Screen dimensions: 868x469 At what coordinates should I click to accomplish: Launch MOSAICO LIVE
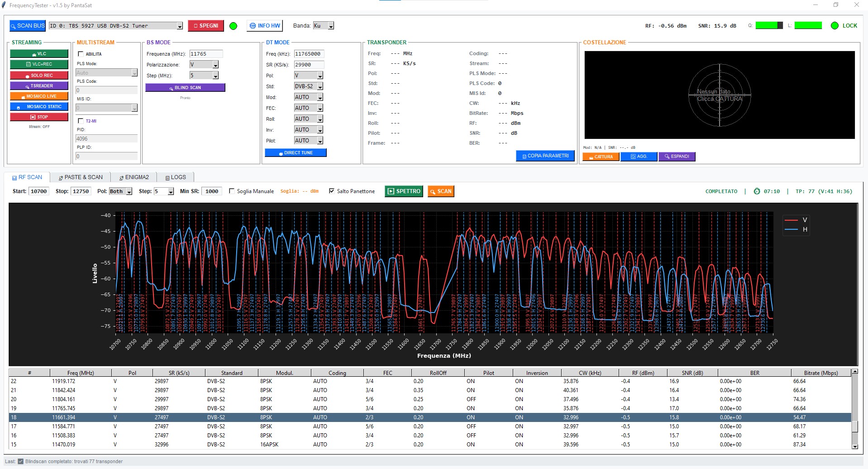(39, 96)
